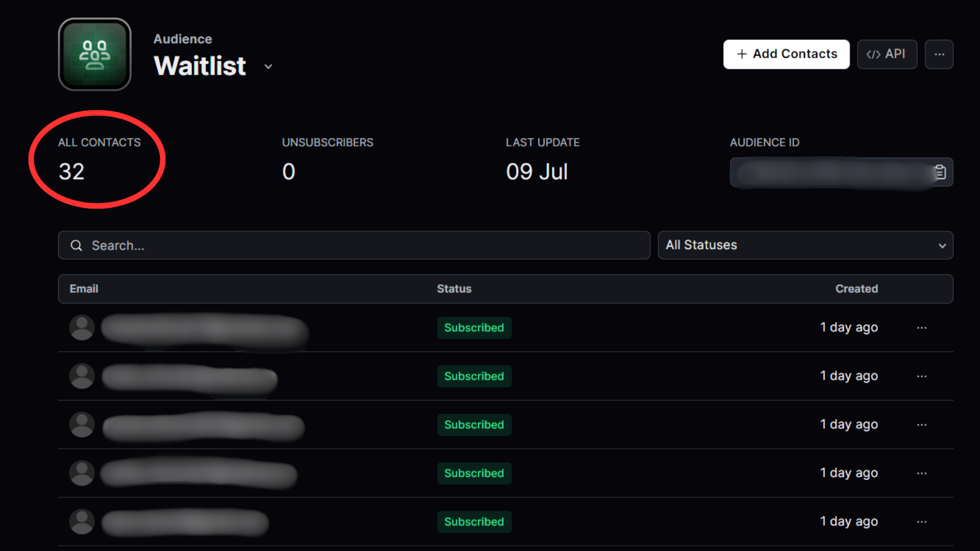This screenshot has width=980, height=551.
Task: Open actions menu for fifth contact row
Action: [921, 521]
